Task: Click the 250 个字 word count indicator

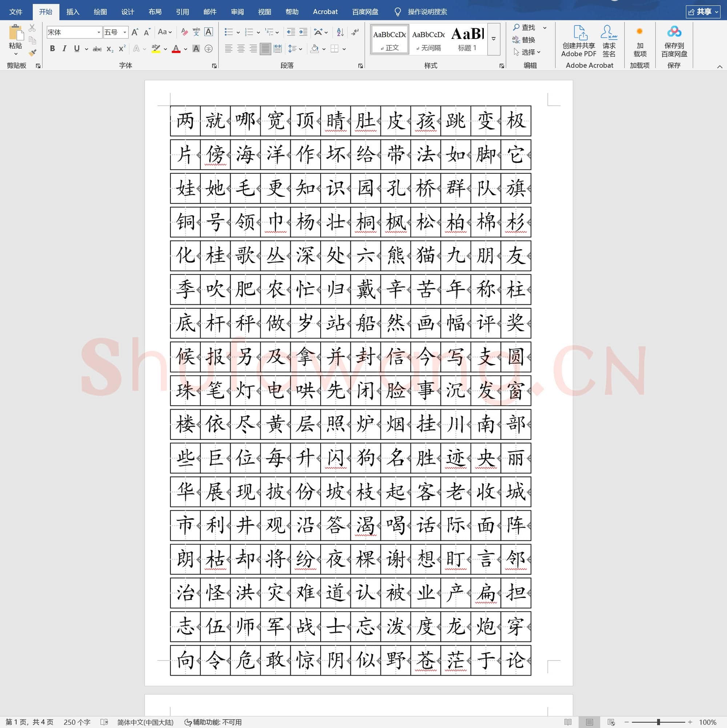Action: [77, 722]
